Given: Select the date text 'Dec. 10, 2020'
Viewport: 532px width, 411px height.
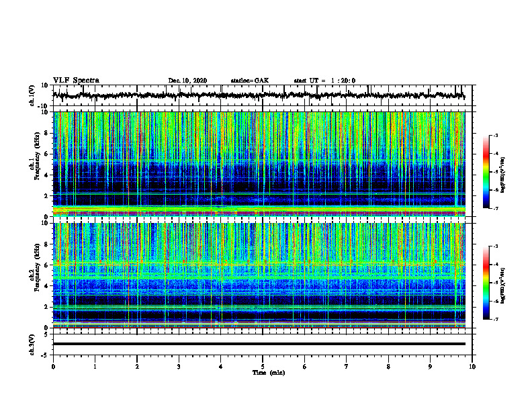Looking at the screenshot, I should [187, 81].
